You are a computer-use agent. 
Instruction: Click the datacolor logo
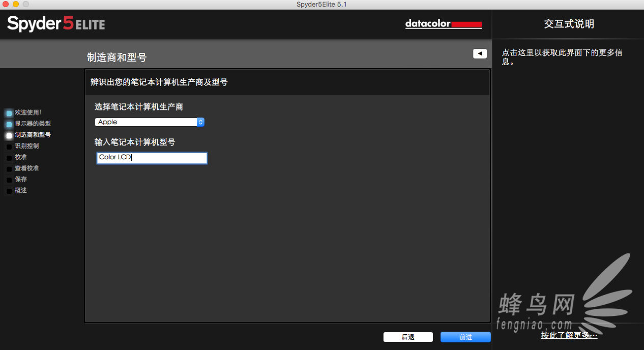[x=444, y=24]
